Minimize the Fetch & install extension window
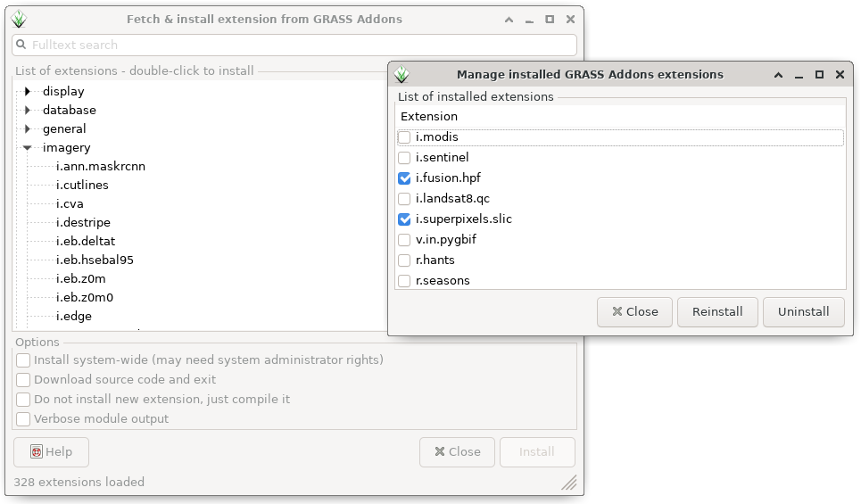The width and height of the screenshot is (861, 504). 529,20
